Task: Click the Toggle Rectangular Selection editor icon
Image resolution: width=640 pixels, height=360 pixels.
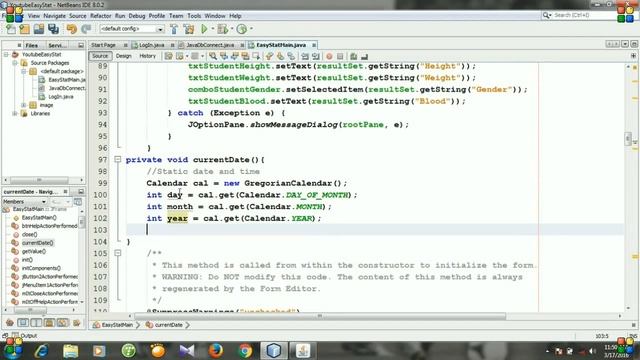Action: (256, 56)
